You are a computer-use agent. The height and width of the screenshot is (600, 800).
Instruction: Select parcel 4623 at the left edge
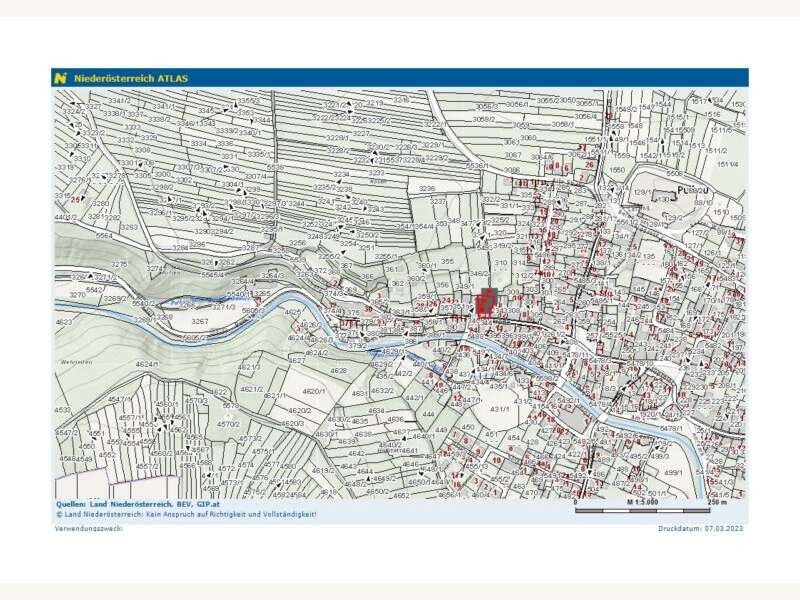(x=63, y=322)
